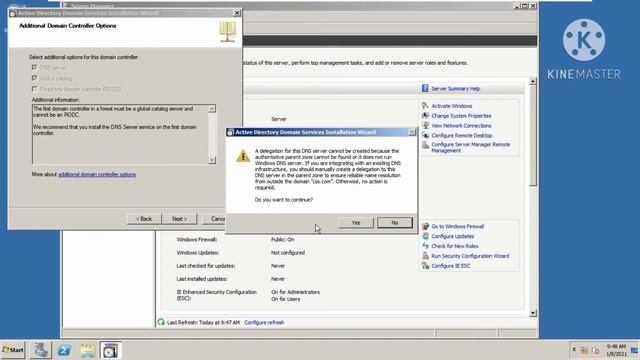The height and width of the screenshot is (360, 640).
Task: Click the wizard book icon in header
Action: click(227, 32)
